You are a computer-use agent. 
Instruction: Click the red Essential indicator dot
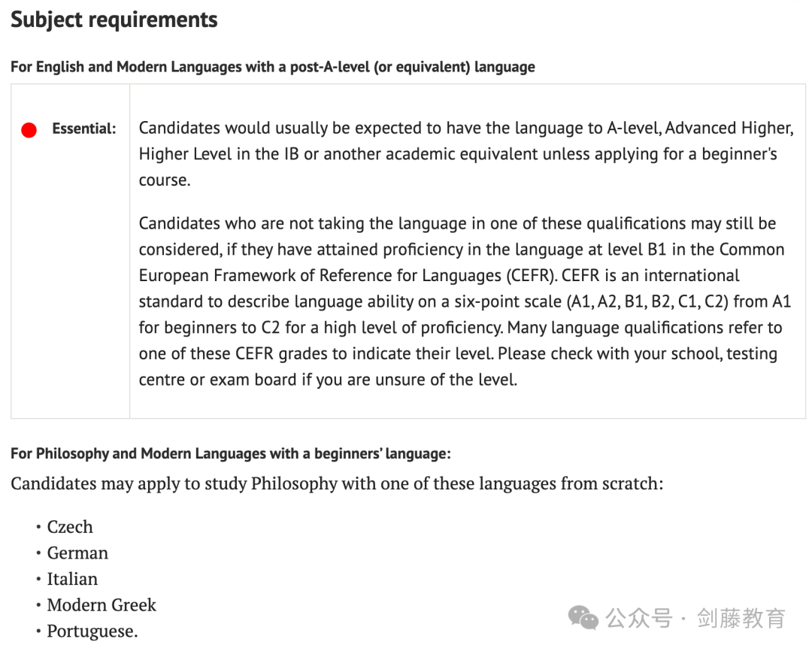(29, 130)
